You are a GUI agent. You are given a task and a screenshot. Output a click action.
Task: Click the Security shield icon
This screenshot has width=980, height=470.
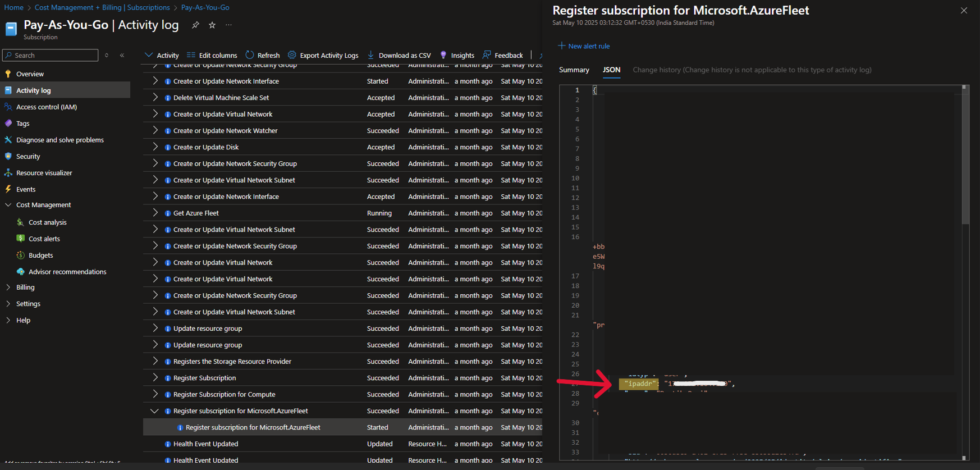coord(8,156)
